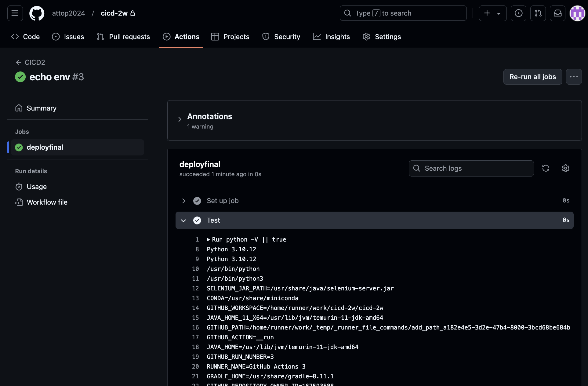Open the notifications inbox icon
Image resolution: width=588 pixels, height=386 pixels.
[x=557, y=13]
